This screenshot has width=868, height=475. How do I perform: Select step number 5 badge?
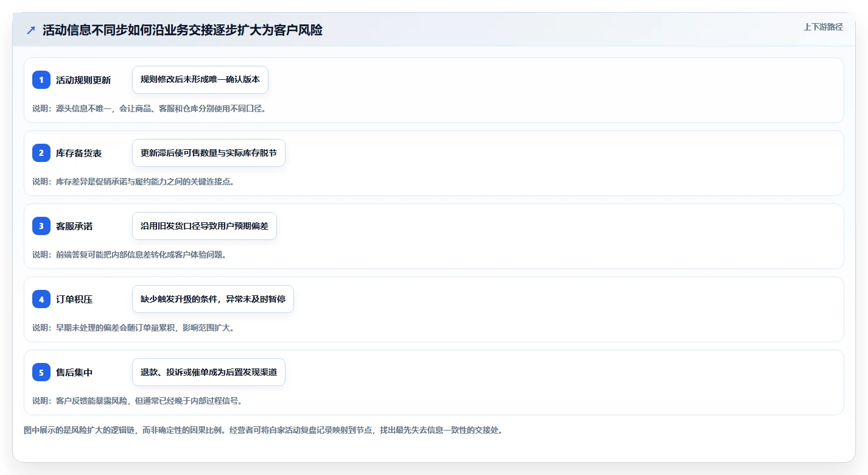click(x=41, y=372)
